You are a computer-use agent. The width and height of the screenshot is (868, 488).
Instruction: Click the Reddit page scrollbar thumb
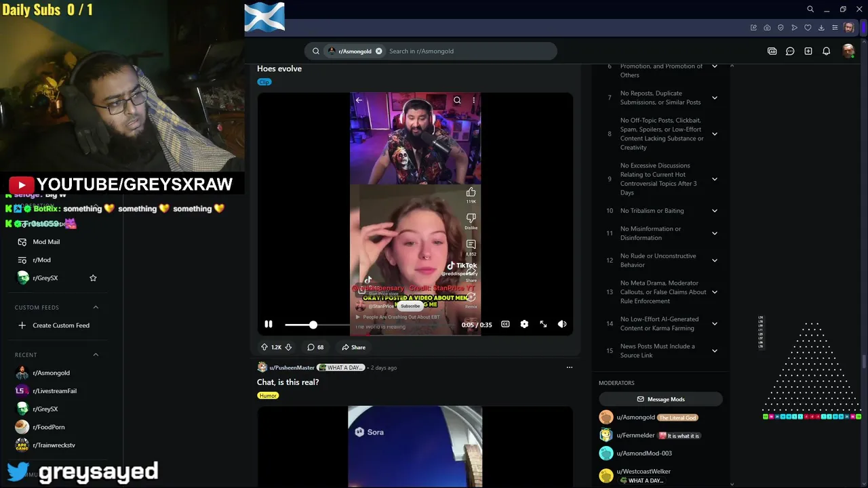864,362
